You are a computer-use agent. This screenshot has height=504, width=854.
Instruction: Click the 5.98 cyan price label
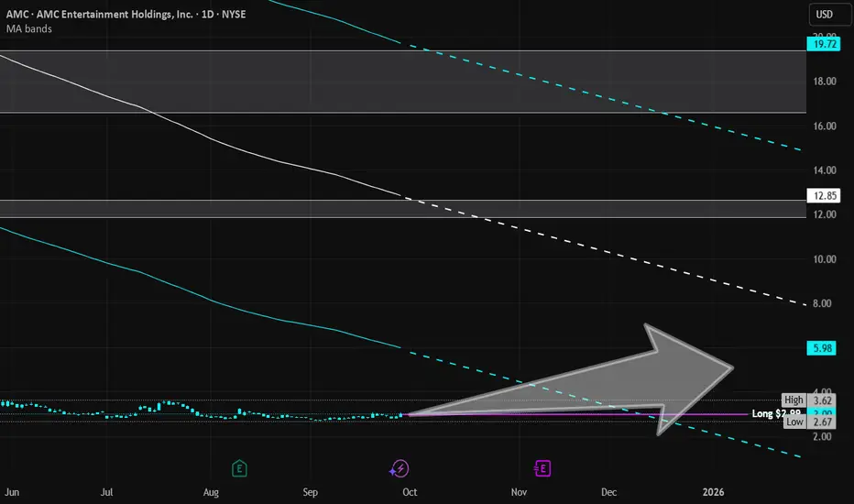click(x=821, y=347)
